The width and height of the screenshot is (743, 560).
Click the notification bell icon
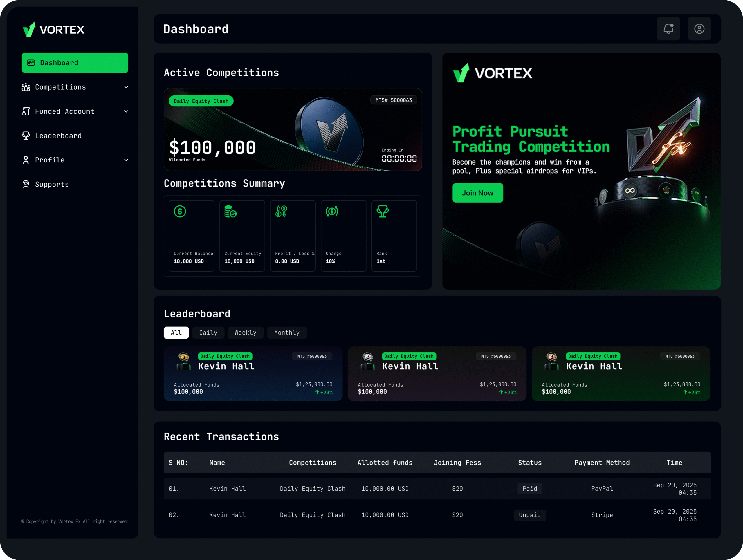click(668, 29)
